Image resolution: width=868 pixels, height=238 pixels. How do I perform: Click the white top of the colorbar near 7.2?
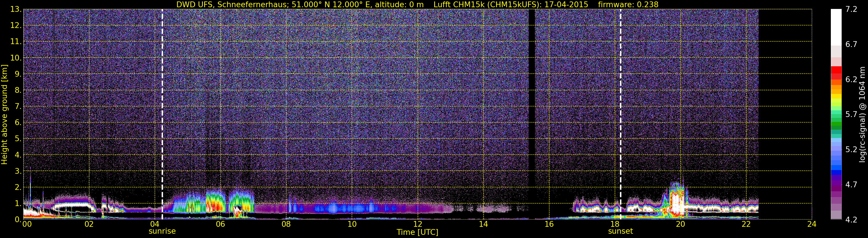tap(836, 27)
